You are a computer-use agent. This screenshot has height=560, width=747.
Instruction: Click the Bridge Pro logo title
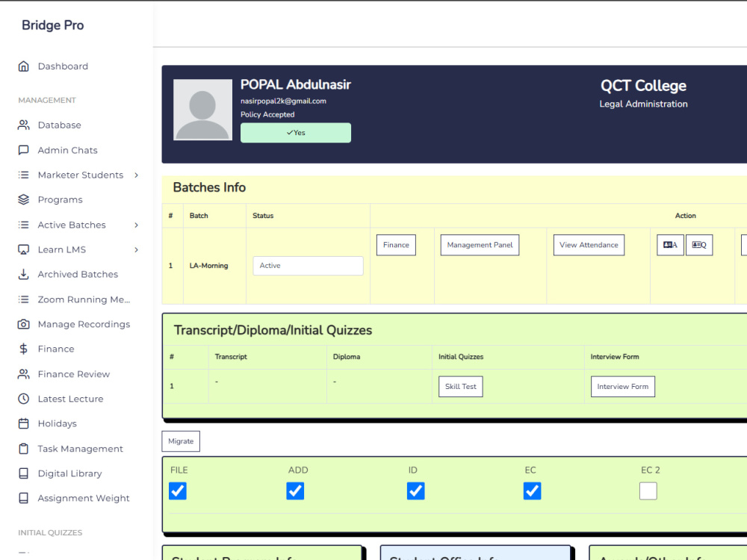[53, 25]
